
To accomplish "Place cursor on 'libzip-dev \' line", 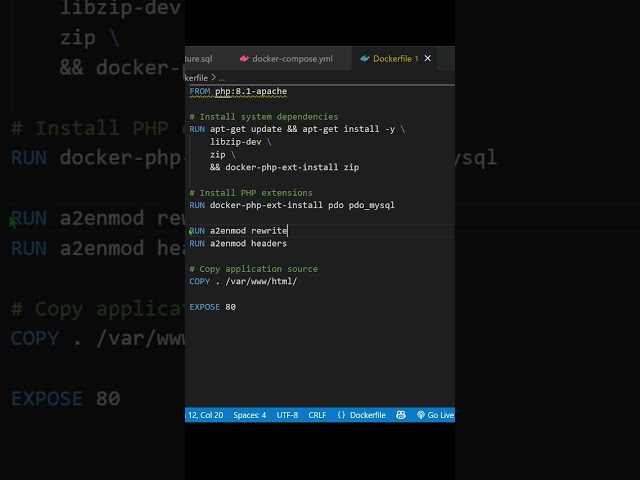I will [241, 142].
